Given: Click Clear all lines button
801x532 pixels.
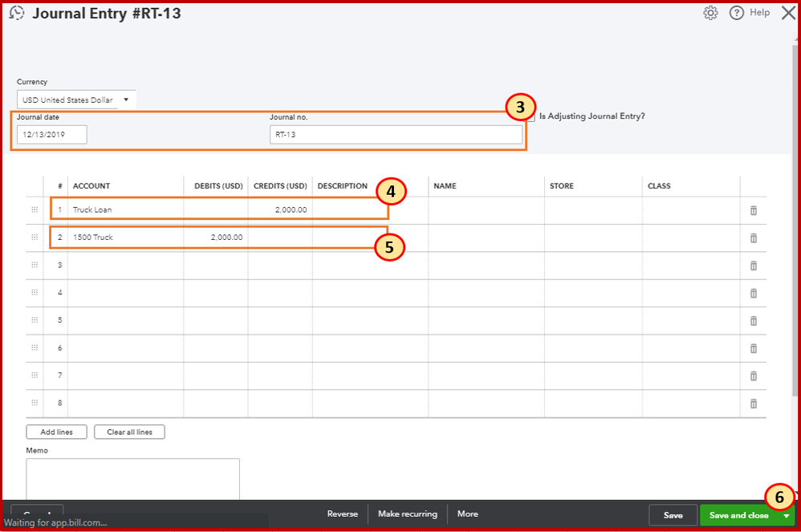Looking at the screenshot, I should [x=129, y=432].
